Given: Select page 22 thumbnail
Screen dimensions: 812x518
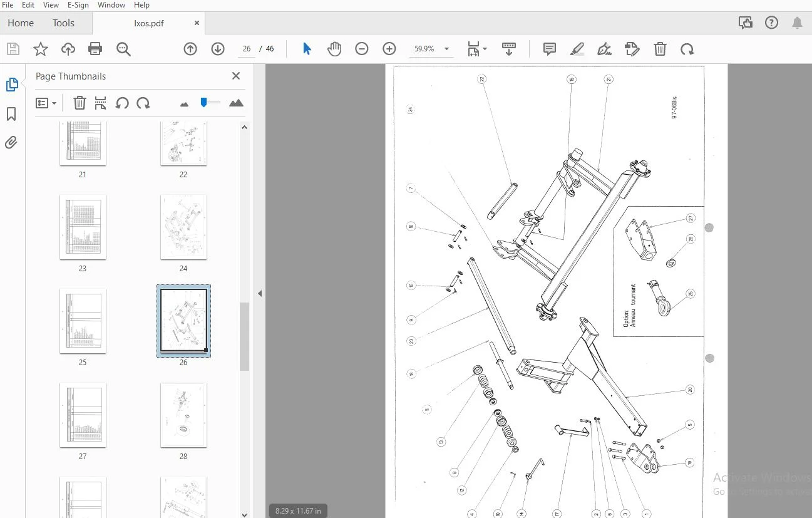Looking at the screenshot, I should (183, 143).
